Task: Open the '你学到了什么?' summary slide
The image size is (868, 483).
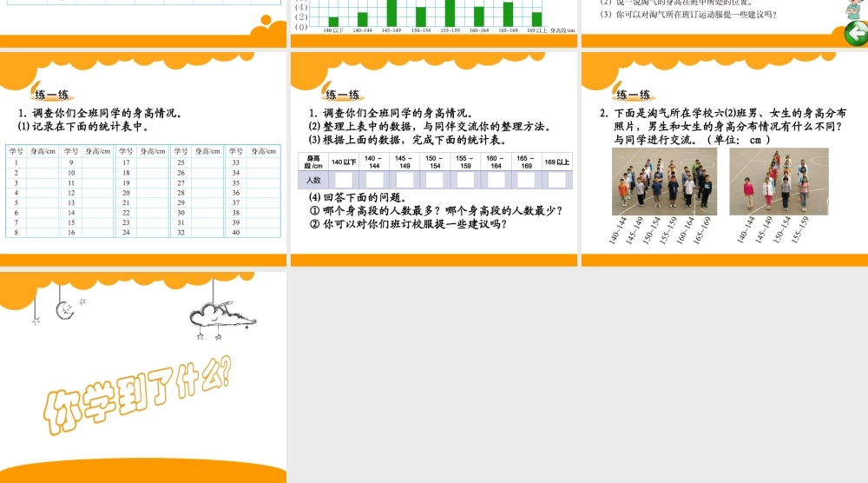Action: (143, 377)
